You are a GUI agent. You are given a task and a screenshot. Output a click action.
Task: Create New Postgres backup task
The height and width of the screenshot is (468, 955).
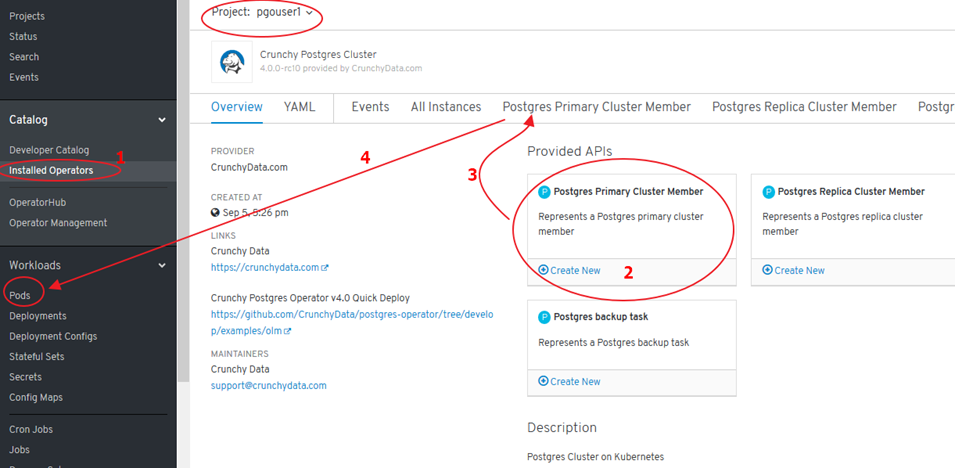(570, 381)
